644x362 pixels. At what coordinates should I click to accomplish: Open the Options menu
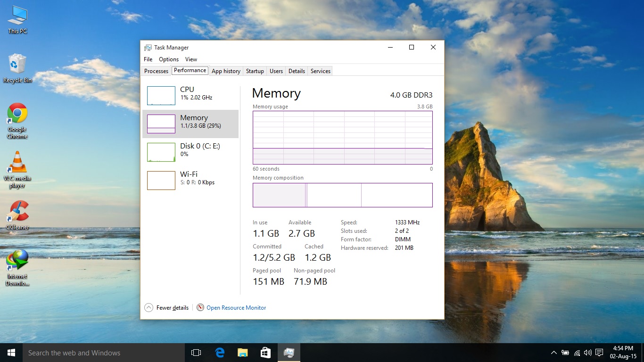point(169,59)
